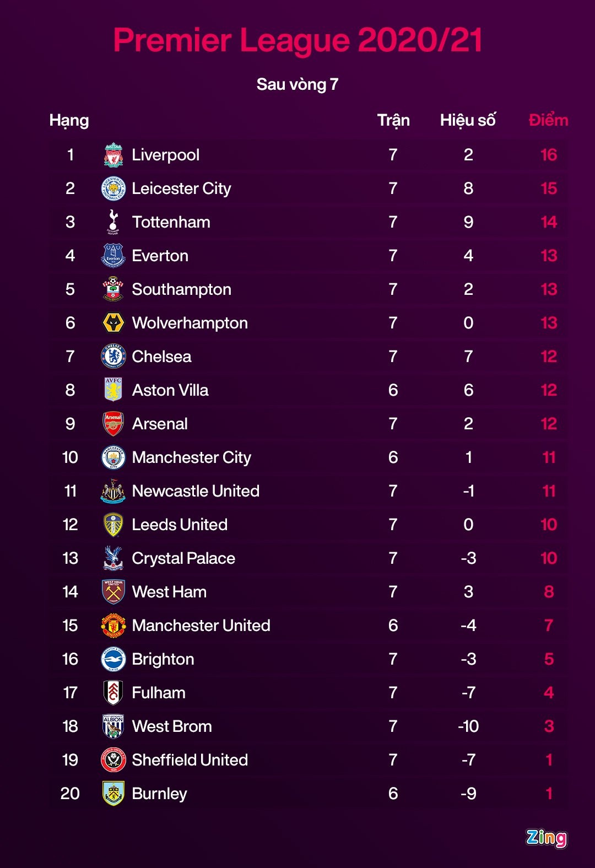Image resolution: width=595 pixels, height=868 pixels.
Task: Click the Premier League 2020/21 title
Action: click(x=297, y=40)
